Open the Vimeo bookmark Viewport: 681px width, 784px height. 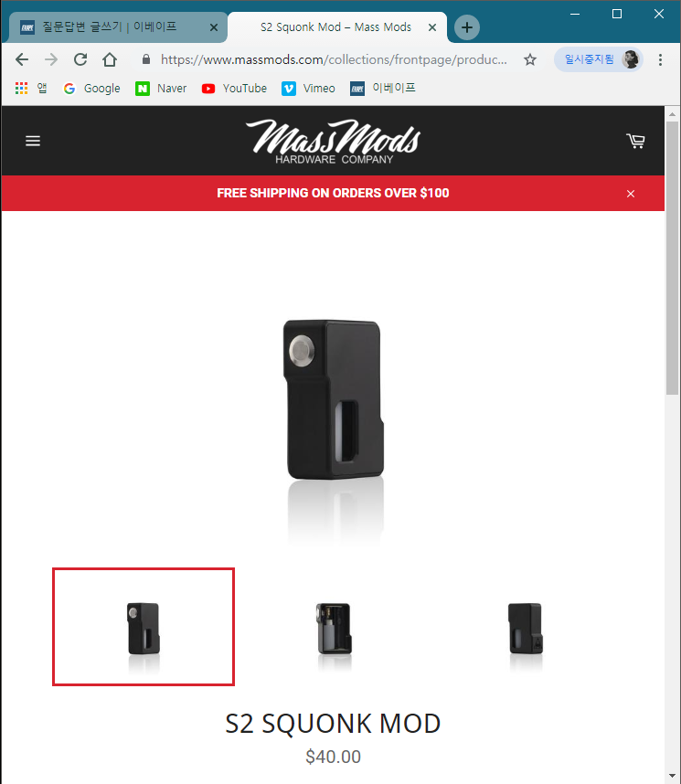pyautogui.click(x=308, y=89)
